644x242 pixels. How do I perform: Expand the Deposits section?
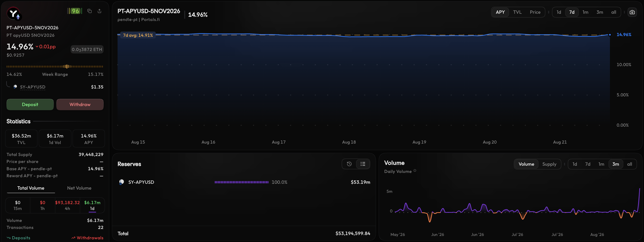[x=18, y=238]
